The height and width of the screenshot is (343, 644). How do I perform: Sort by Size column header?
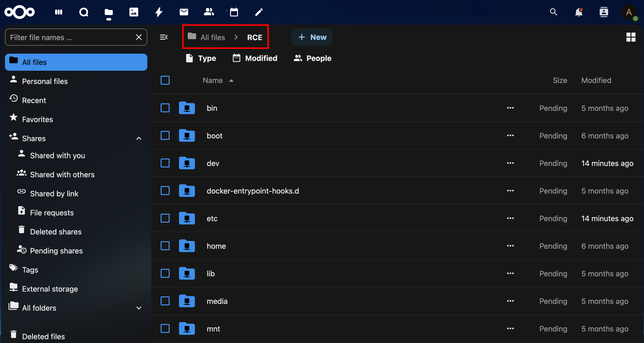click(560, 80)
